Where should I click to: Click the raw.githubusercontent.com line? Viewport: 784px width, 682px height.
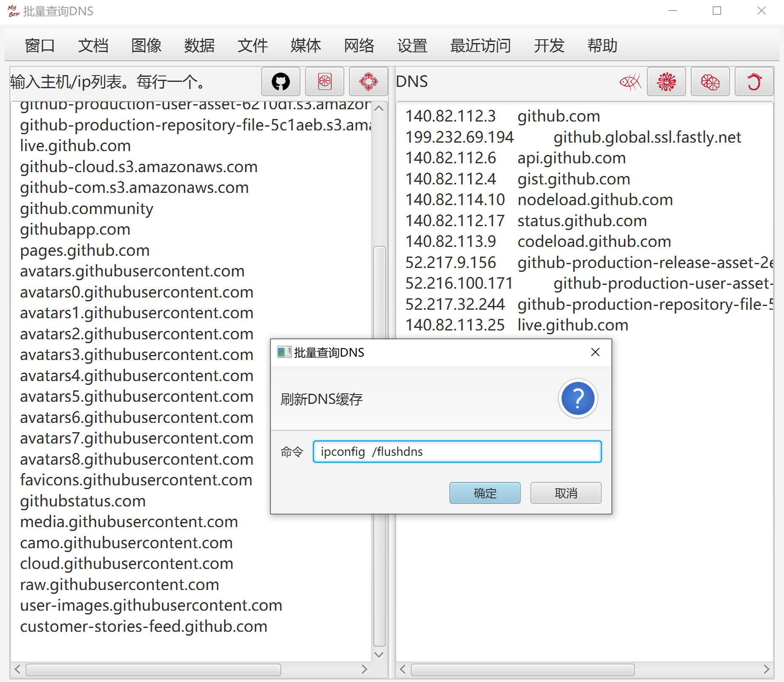[120, 585]
